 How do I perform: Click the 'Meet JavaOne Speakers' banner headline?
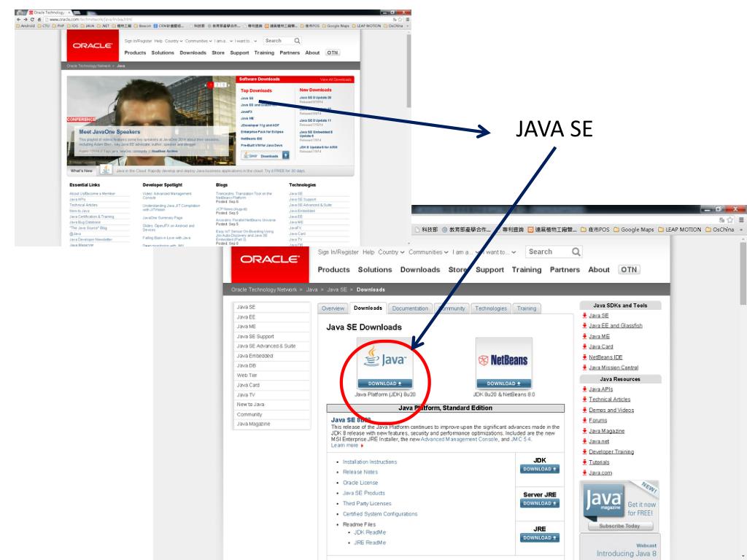[109, 132]
